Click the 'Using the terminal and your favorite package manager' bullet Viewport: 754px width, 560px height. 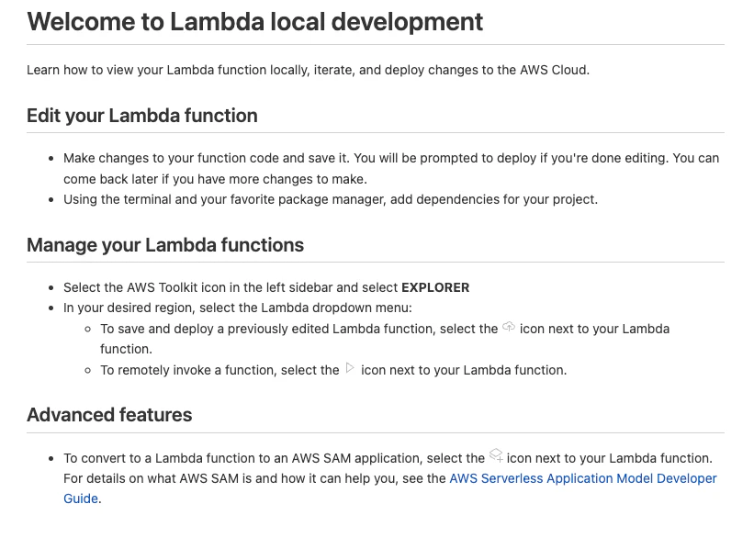coord(331,199)
